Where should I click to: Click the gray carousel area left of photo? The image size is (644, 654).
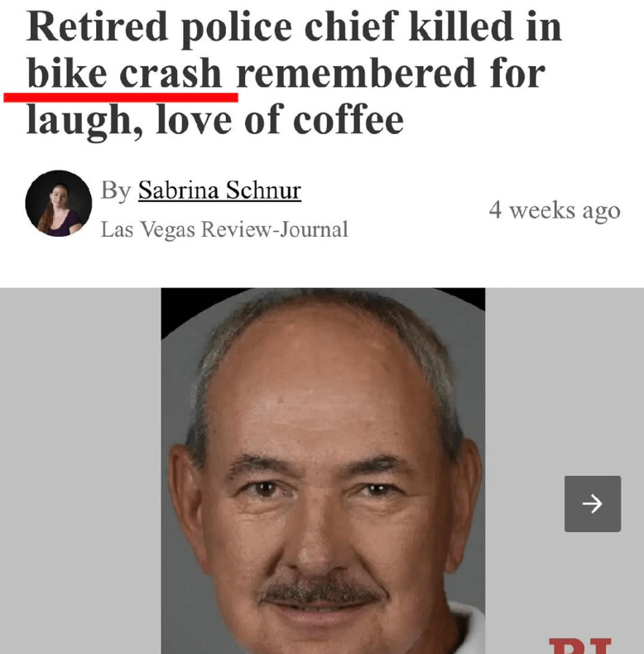coord(80,471)
